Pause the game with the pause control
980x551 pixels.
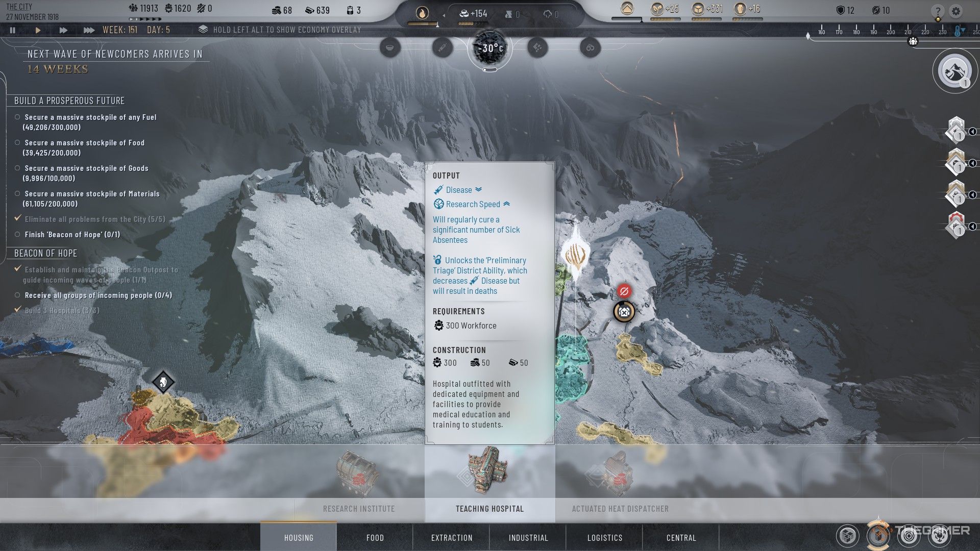pos(13,30)
